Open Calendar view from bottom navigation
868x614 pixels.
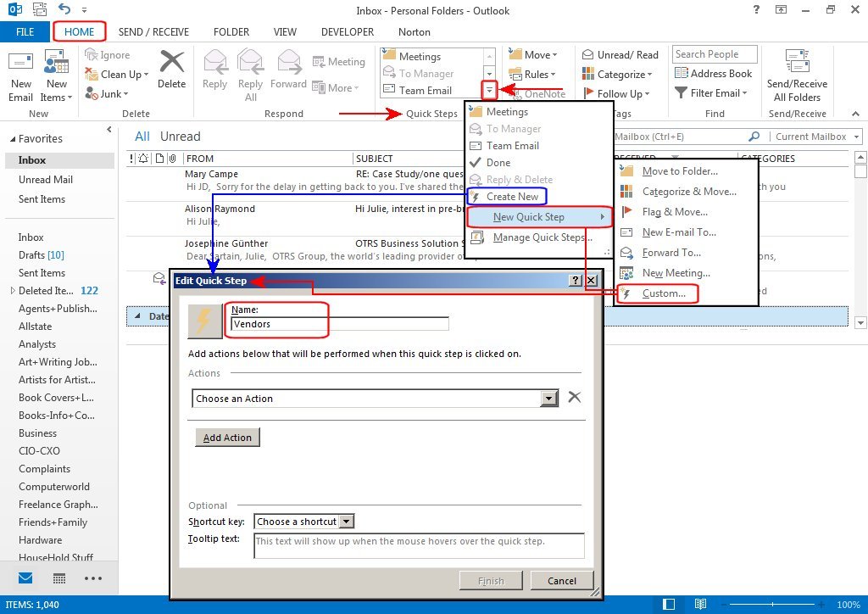pyautogui.click(x=59, y=578)
